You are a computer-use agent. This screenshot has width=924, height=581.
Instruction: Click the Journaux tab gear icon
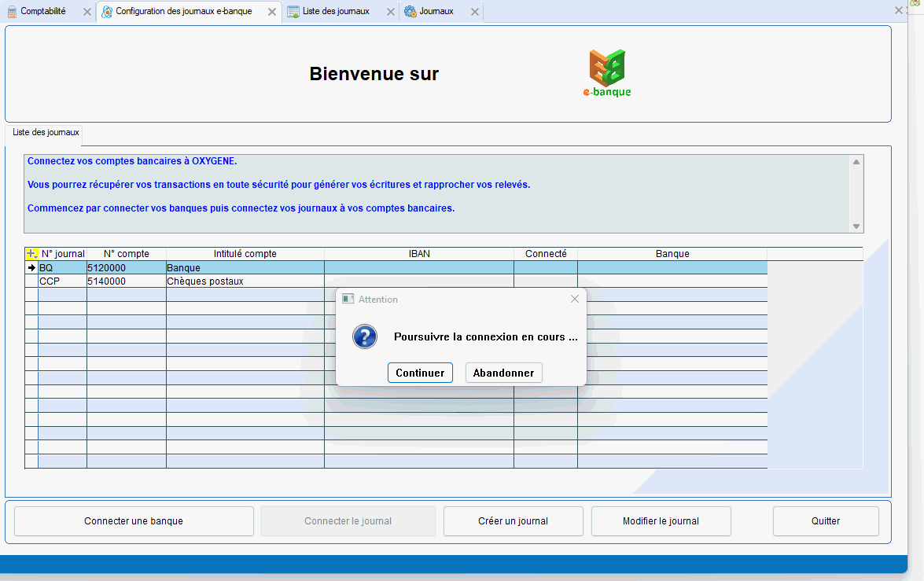[x=410, y=12]
